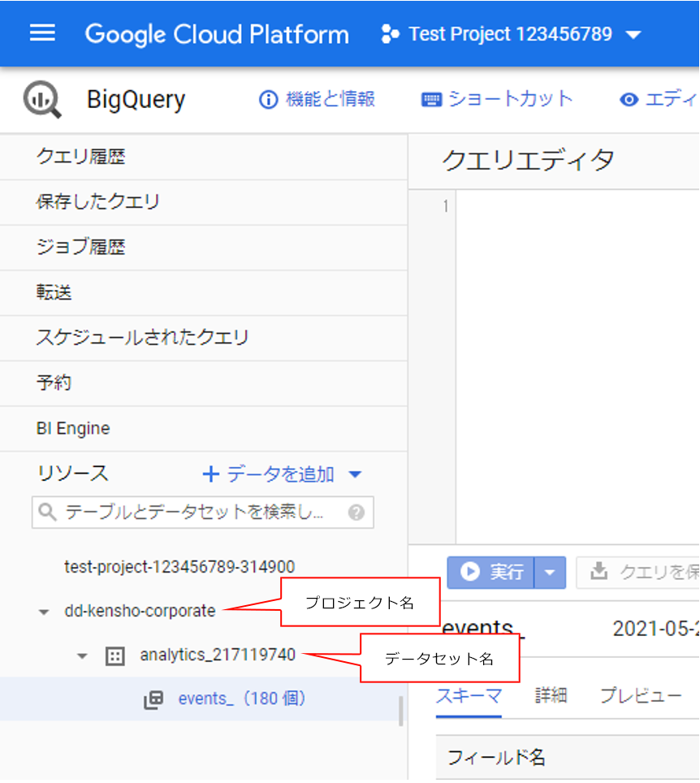Image resolution: width=700 pixels, height=783 pixels.
Task: Open 機能と情報 link
Action: (x=317, y=100)
